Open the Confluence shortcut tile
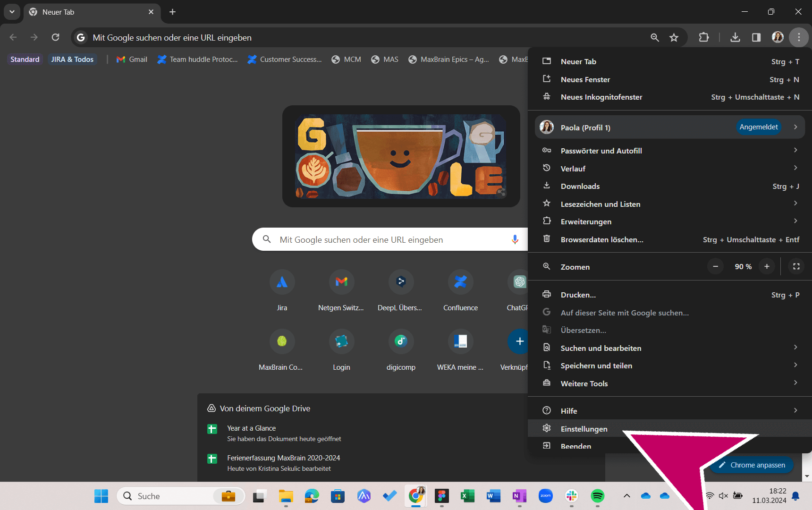812x510 pixels. 460,290
